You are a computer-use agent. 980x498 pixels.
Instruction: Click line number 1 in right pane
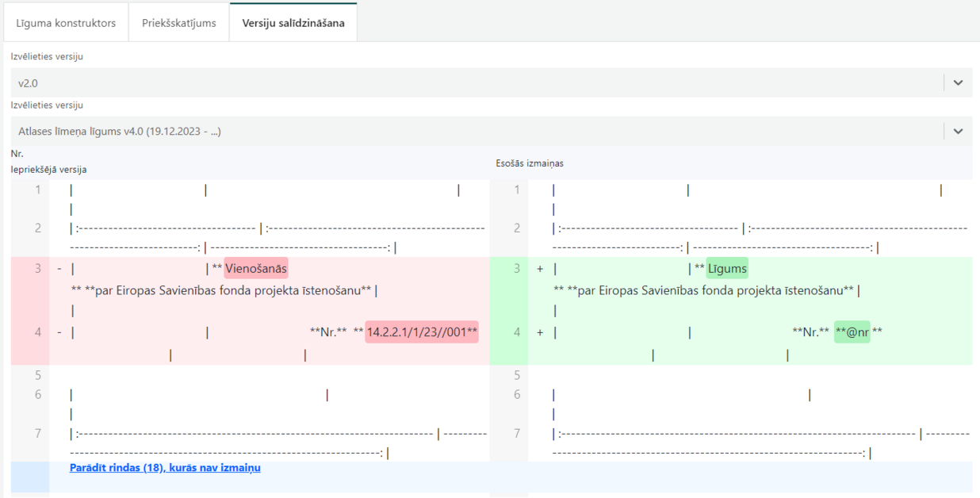(517, 190)
